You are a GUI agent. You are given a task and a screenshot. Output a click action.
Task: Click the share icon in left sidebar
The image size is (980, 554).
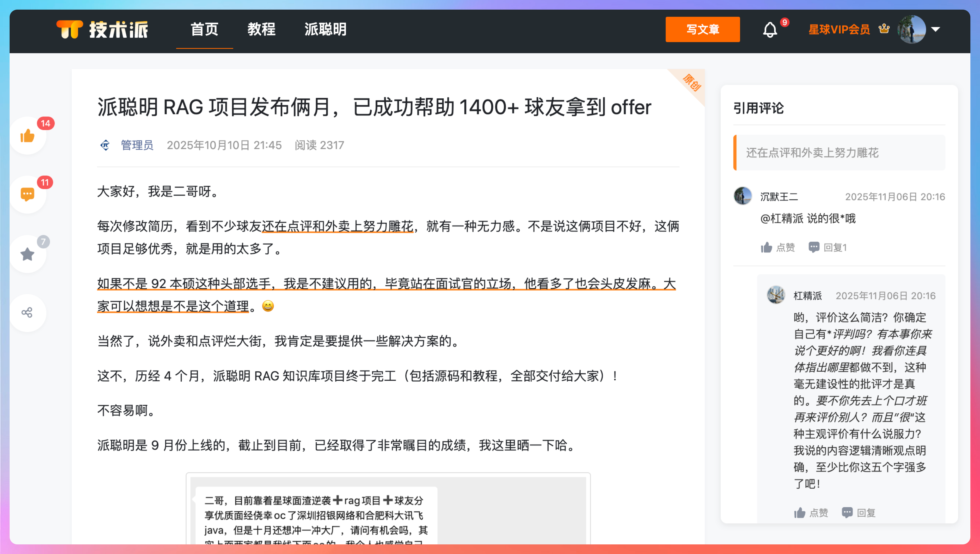(27, 313)
